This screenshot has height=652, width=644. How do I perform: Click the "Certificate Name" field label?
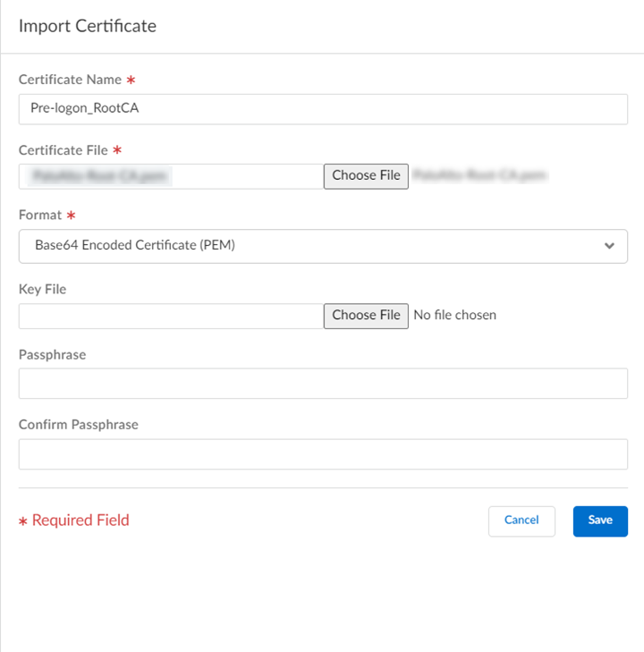click(x=69, y=80)
